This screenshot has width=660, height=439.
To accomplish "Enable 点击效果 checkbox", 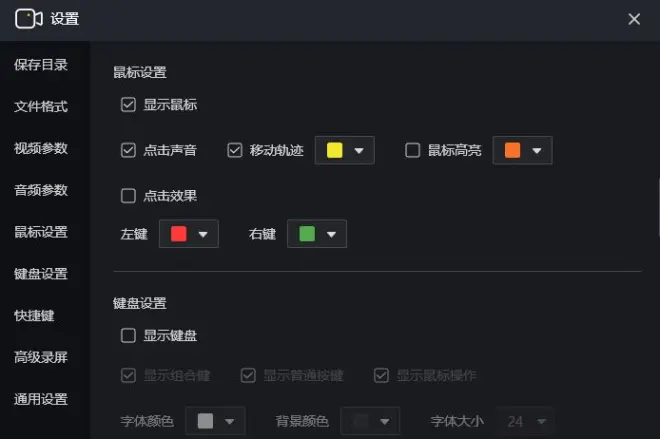I will pos(128,196).
